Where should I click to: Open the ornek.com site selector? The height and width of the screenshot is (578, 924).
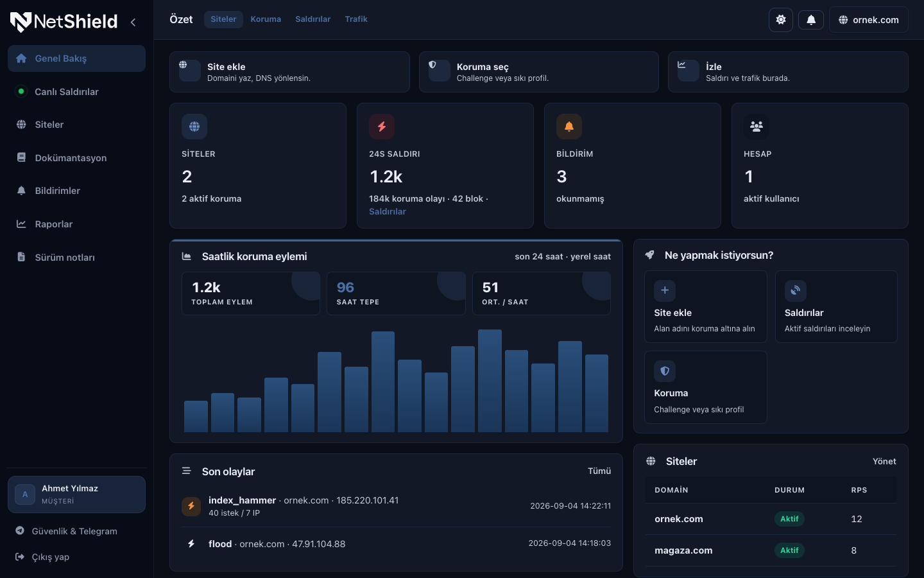(x=869, y=20)
